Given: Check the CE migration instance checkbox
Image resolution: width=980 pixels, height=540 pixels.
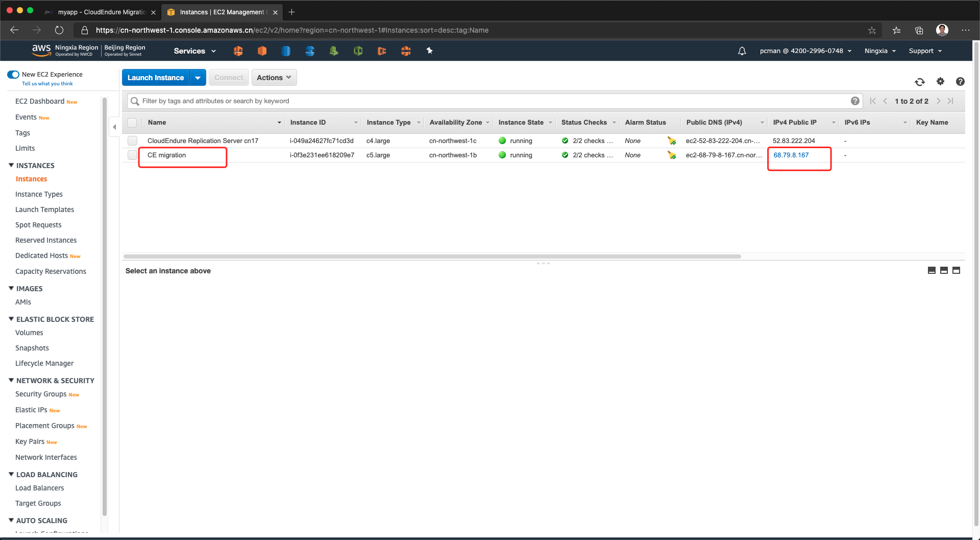Looking at the screenshot, I should pos(132,155).
